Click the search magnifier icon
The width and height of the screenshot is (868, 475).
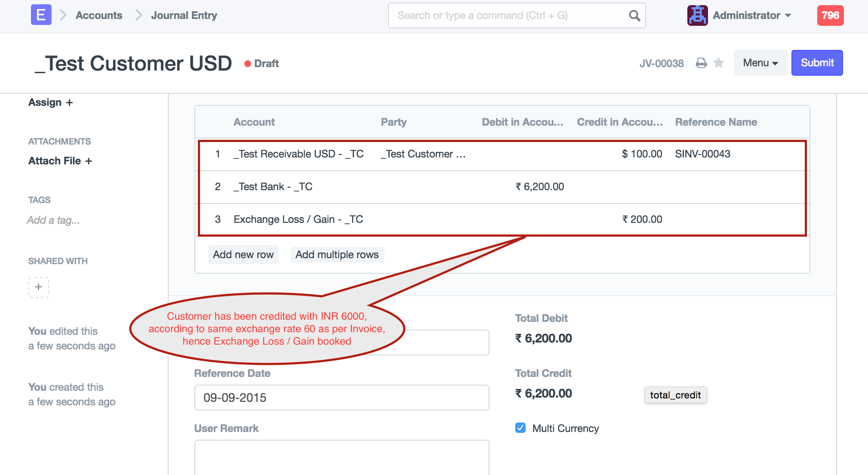634,16
